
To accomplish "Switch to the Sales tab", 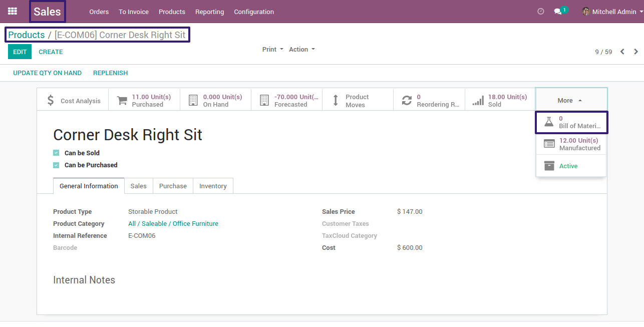I will 139,186.
